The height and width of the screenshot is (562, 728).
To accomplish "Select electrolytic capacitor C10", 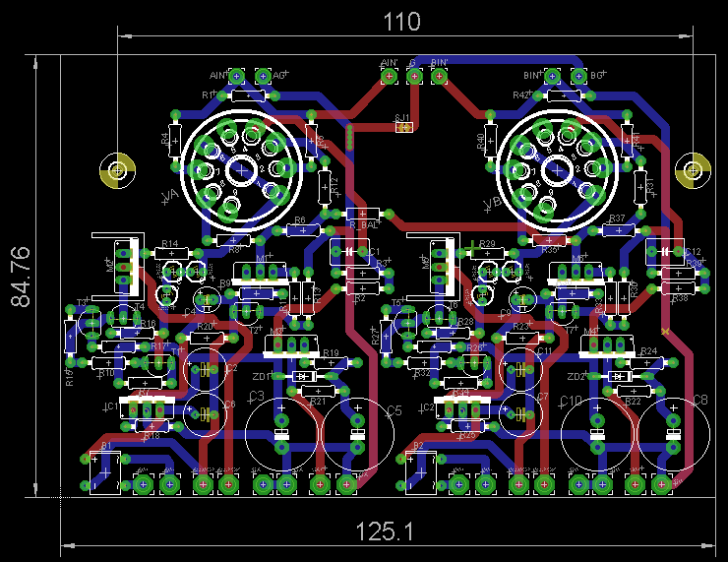I will pyautogui.click(x=597, y=434).
